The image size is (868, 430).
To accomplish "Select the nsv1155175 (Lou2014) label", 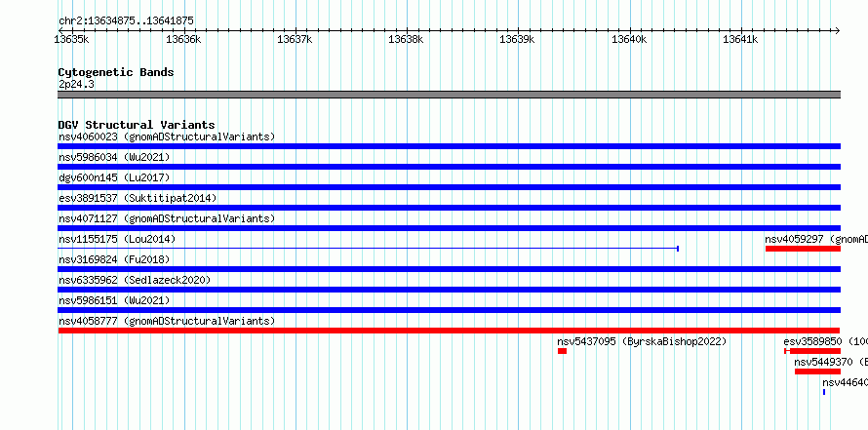I will 117,239.
